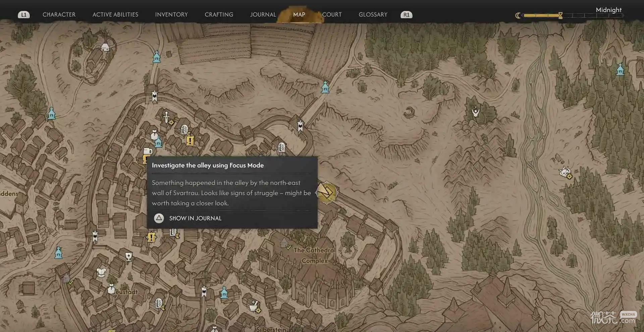The height and width of the screenshot is (332, 644).
Task: Click the sack merchant icon below the sword marker
Action: (x=154, y=135)
